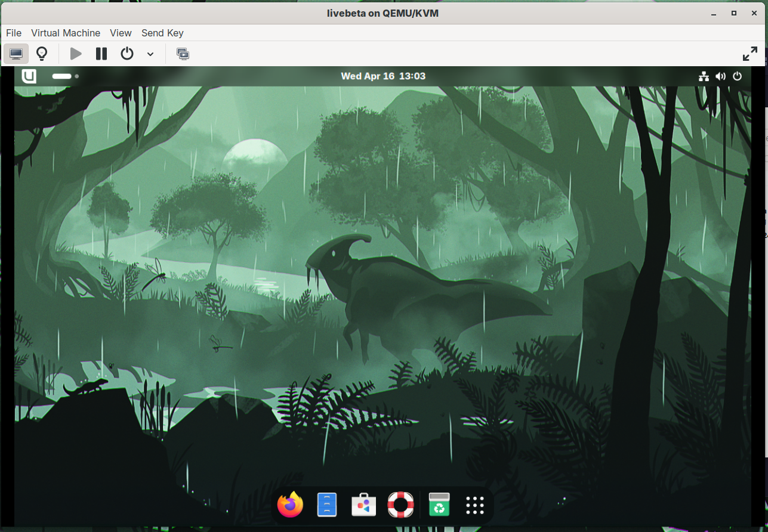Open the clock showing Wed Apr 16 13:03
This screenshot has height=532, width=768.
click(x=383, y=76)
